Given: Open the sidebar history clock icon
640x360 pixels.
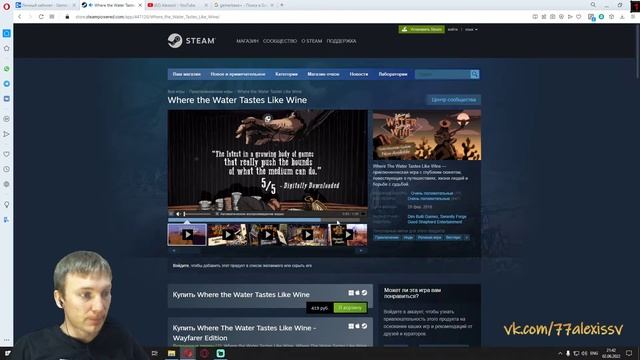Looking at the screenshot, I should tap(7, 169).
